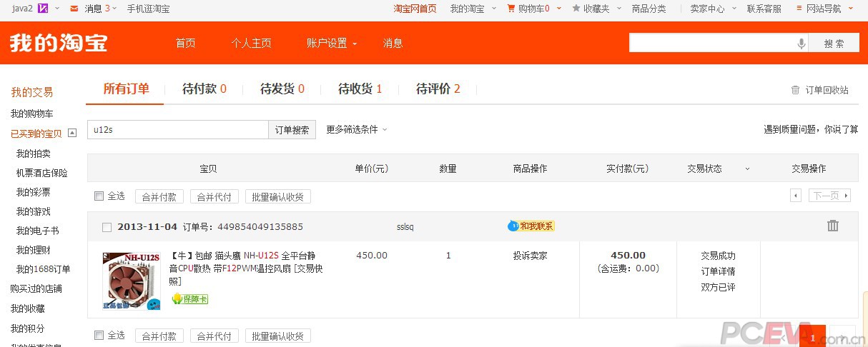The height and width of the screenshot is (347, 868).
Task: Click the bottom 批量确认收货 button
Action: coord(278,336)
